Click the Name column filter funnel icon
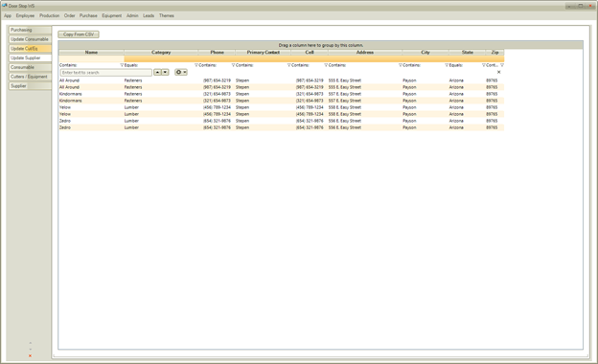Viewport: 598px width, 364px height. (x=122, y=65)
